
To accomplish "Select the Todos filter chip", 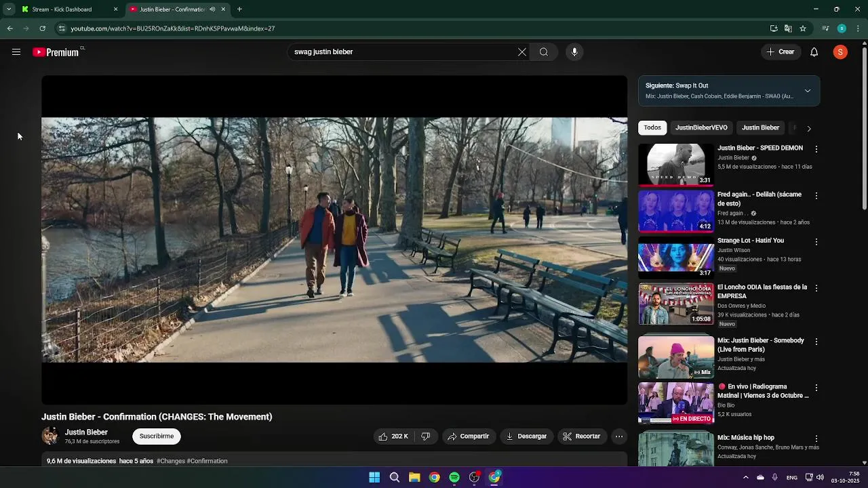I will (x=652, y=128).
